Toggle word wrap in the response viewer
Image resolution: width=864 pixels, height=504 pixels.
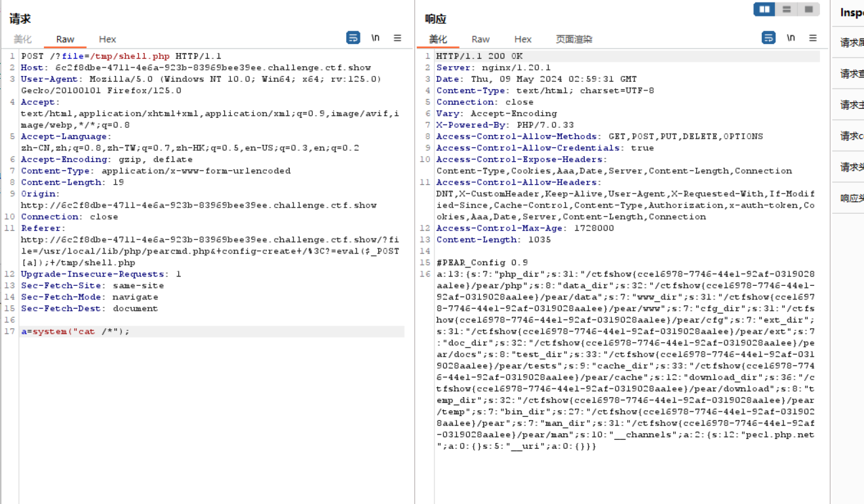click(x=768, y=38)
